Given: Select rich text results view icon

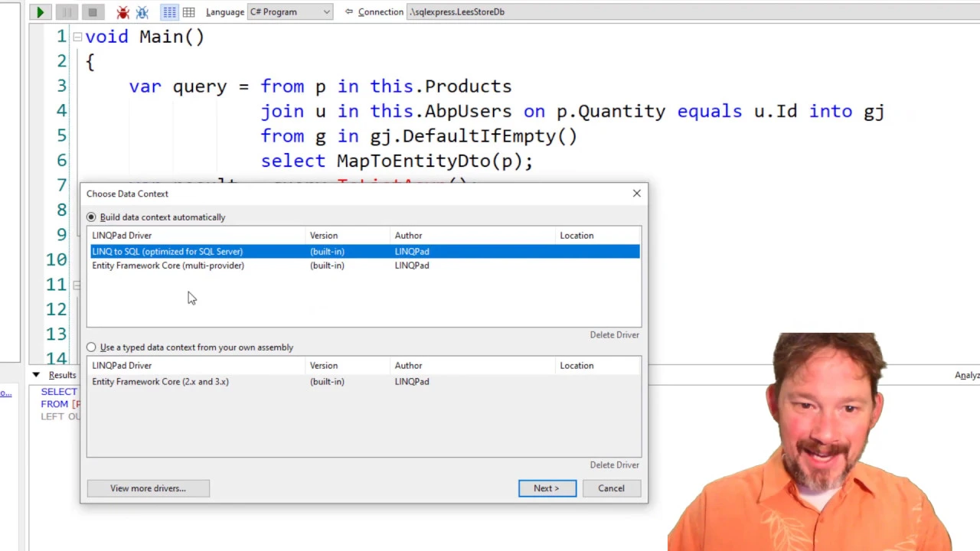Looking at the screenshot, I should point(169,12).
